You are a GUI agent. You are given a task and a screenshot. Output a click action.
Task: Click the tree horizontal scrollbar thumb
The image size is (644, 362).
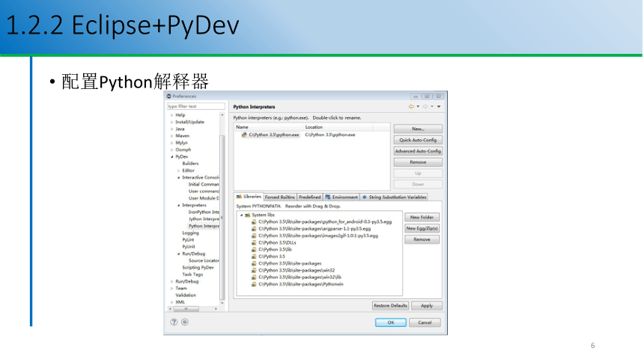click(186, 309)
